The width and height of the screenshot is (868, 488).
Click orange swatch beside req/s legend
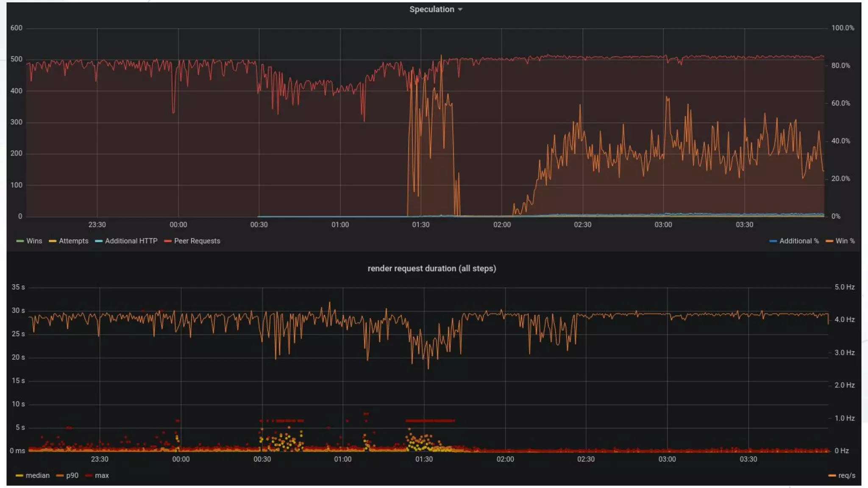(x=832, y=476)
